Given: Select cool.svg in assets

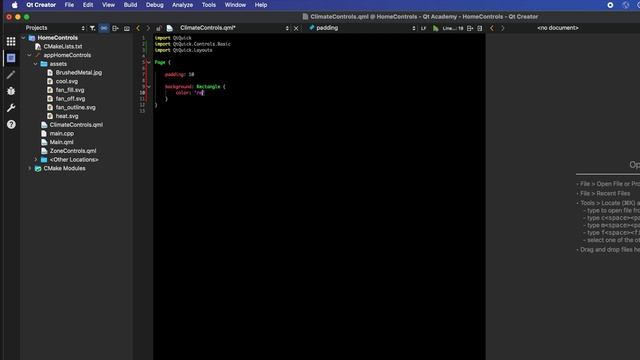Looking at the screenshot, I should point(67,81).
